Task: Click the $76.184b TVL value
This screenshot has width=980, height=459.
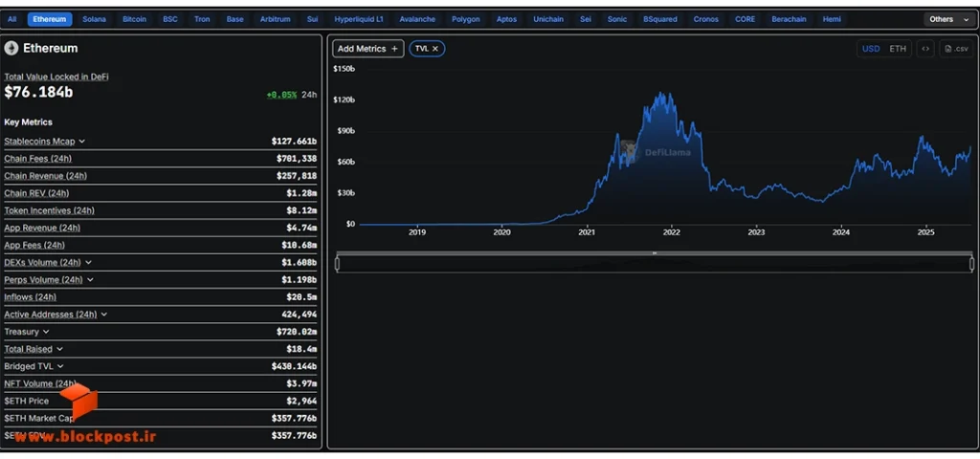Action: pos(38,93)
